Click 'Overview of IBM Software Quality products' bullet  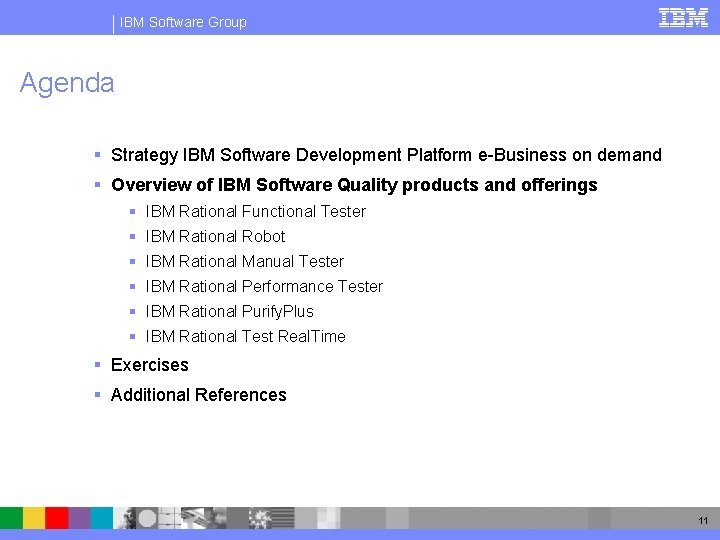coord(354,185)
